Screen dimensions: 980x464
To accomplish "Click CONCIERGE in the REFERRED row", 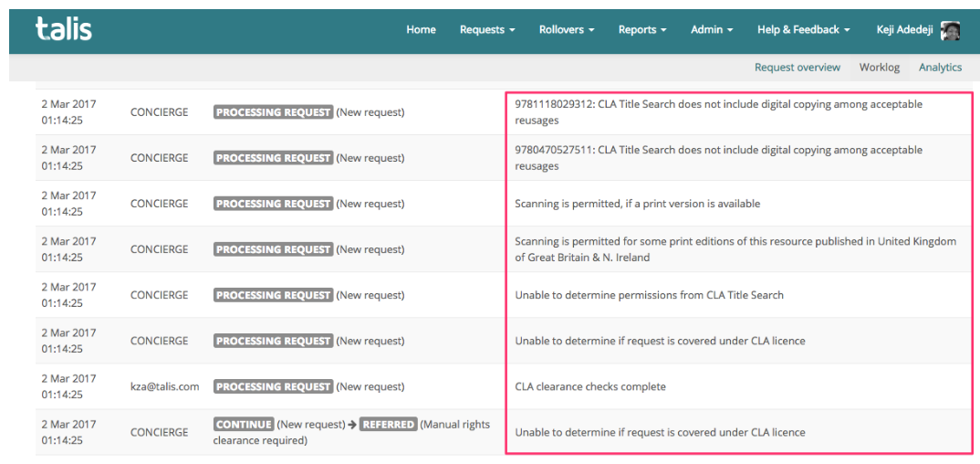I will point(159,432).
